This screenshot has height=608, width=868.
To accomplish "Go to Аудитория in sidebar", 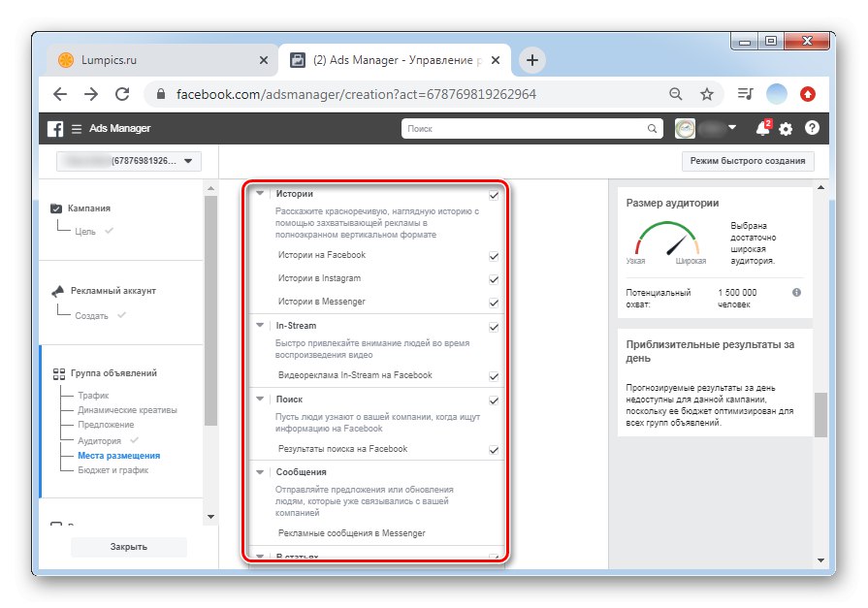I will point(99,441).
